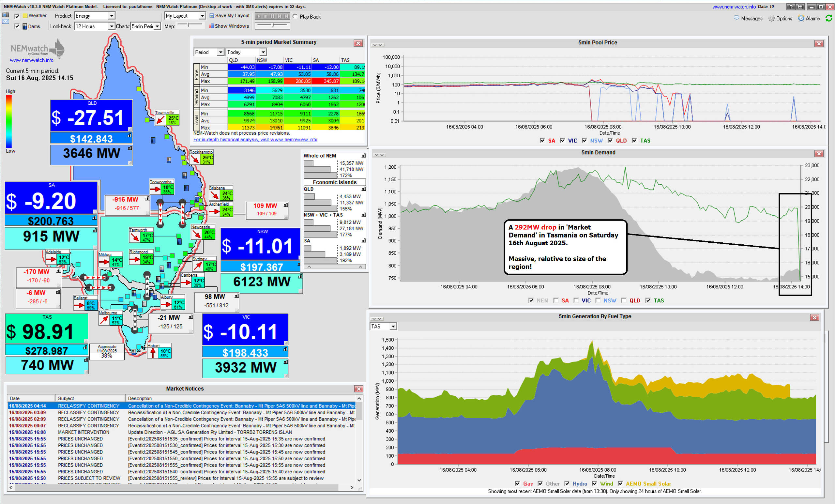Open the Charts dropdown showing 5-min Period
Screen dimensions: 835x504
click(x=145, y=26)
